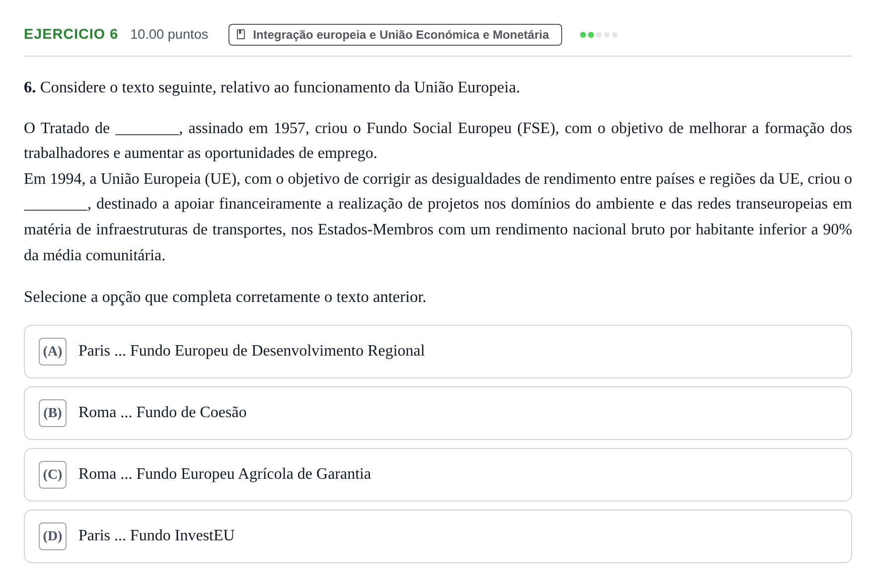Click the difficulty dots indicator
Image resolution: width=876 pixels, height=588 pixels.
click(598, 35)
